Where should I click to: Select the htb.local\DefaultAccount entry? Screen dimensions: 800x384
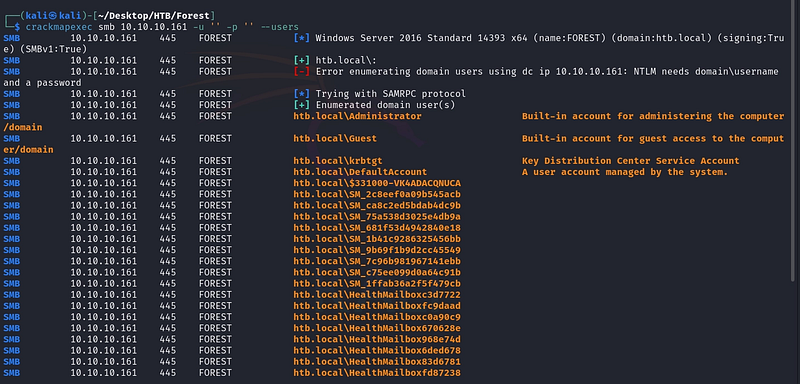coord(360,172)
